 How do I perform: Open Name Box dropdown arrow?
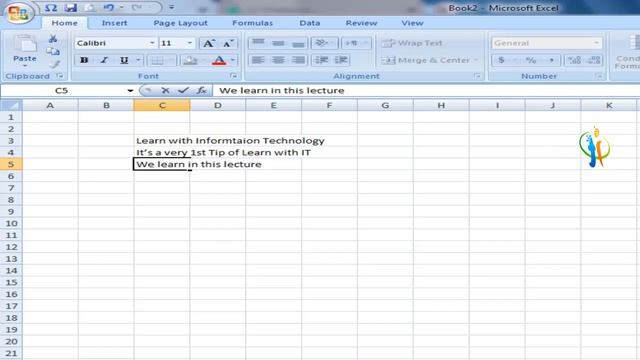(x=130, y=91)
